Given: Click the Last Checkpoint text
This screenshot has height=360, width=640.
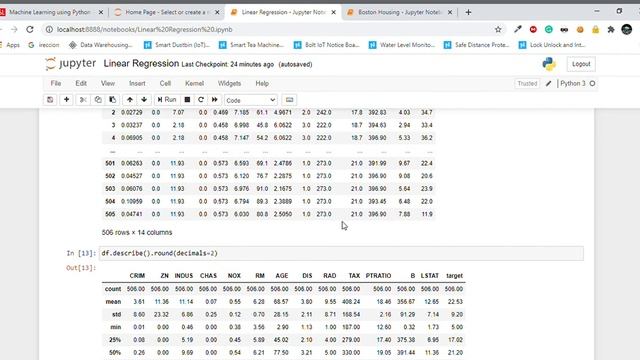Looking at the screenshot, I should 228,64.
